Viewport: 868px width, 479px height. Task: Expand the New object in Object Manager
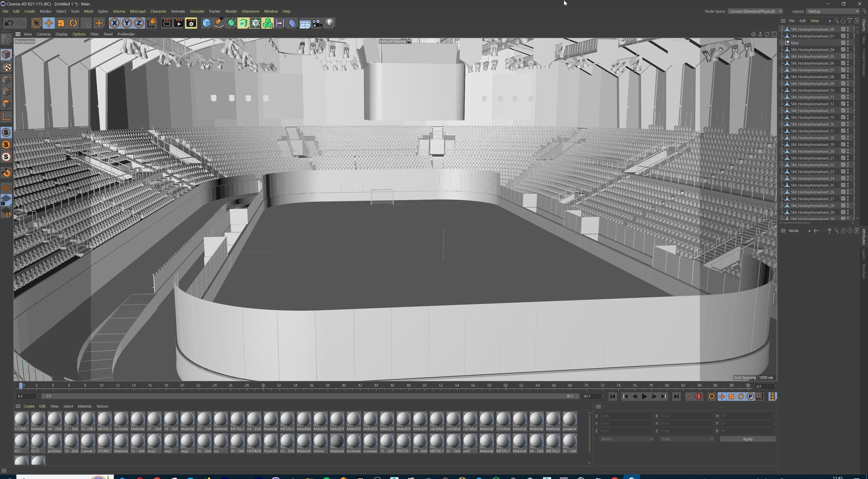[782, 43]
